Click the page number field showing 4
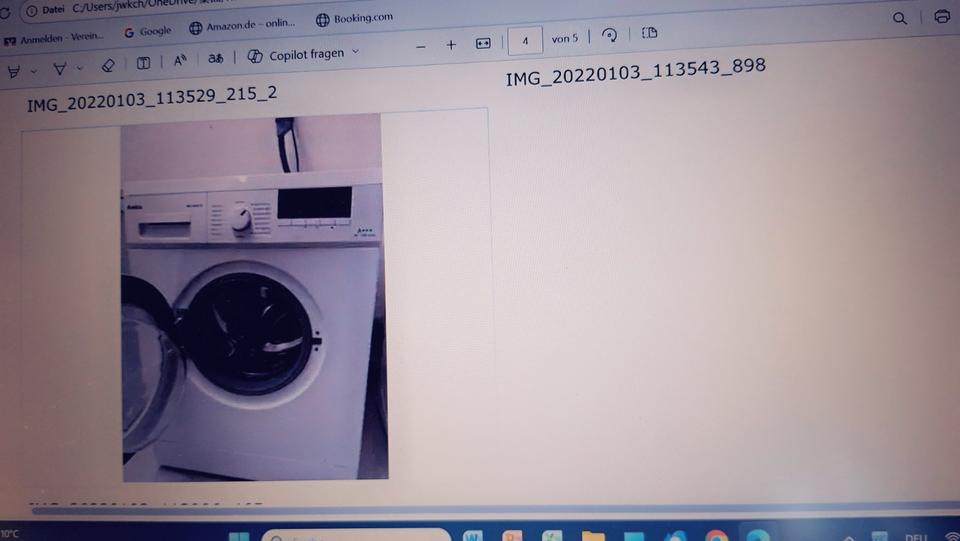This screenshot has width=960, height=541. (x=525, y=41)
